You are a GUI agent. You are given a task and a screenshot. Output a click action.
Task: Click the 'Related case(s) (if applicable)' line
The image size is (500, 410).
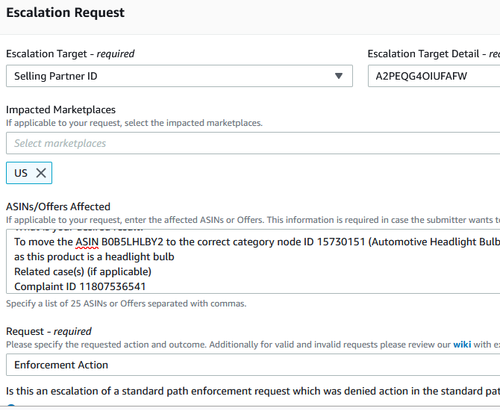tap(83, 272)
